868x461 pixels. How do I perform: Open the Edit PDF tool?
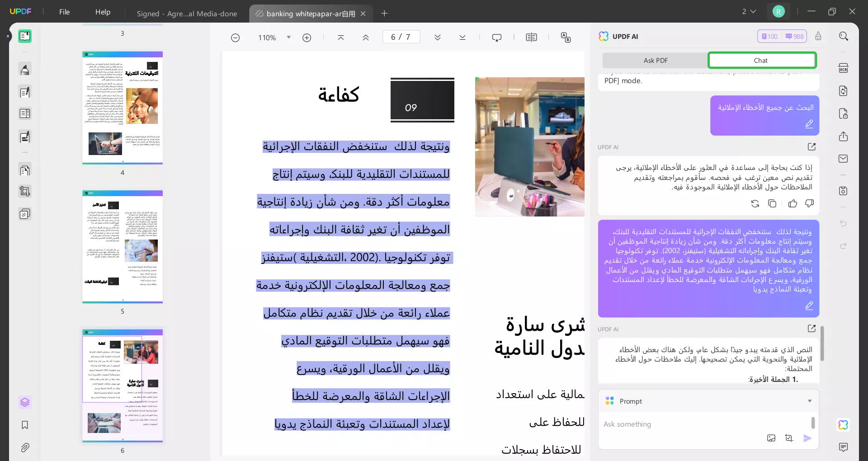pos(24,92)
